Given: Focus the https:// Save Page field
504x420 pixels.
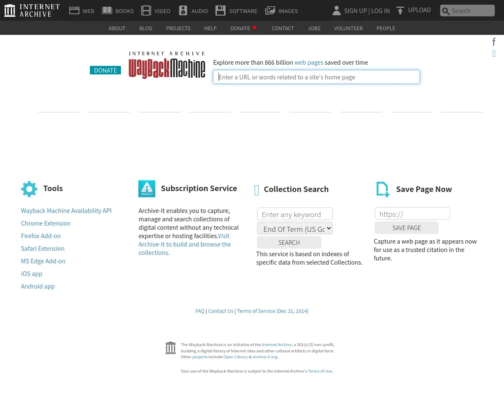Looking at the screenshot, I should [x=412, y=213].
